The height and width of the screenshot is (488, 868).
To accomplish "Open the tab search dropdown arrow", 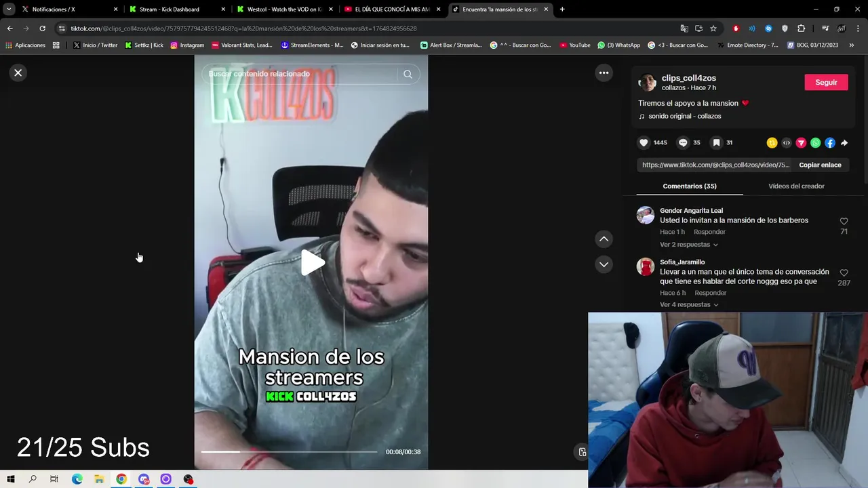I will click(x=9, y=9).
